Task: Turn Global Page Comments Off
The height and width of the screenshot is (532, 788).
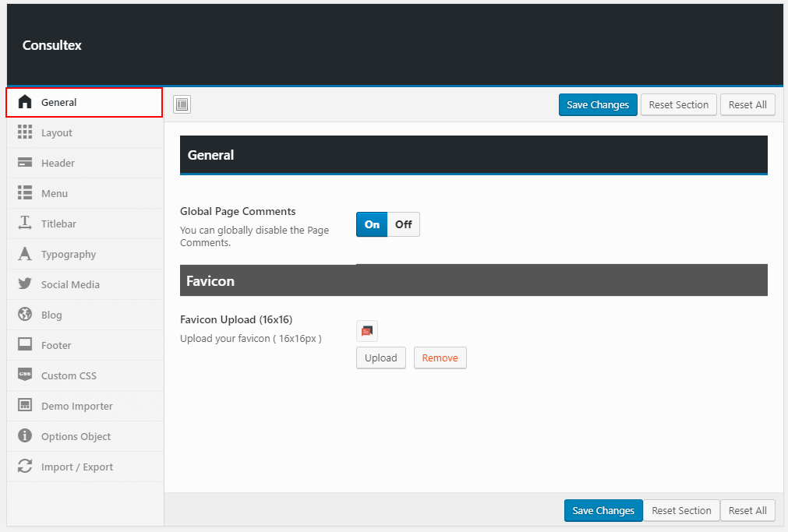Action: click(403, 224)
